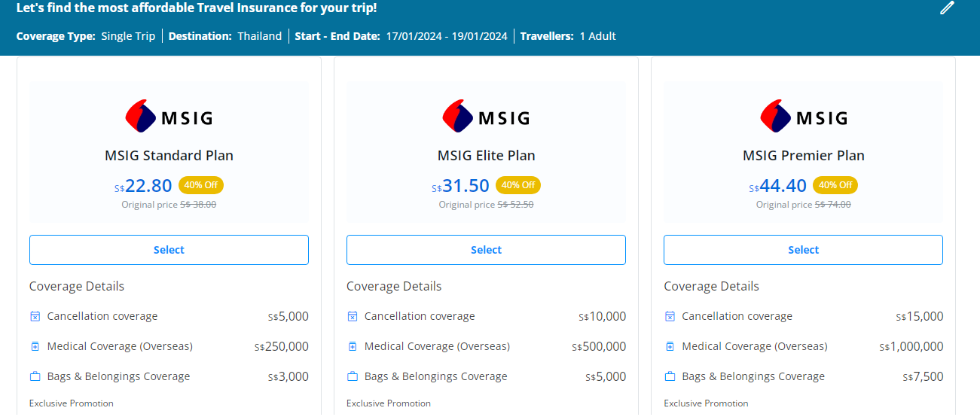Click Cancellation coverage icon in Standard Plan

tap(35, 316)
